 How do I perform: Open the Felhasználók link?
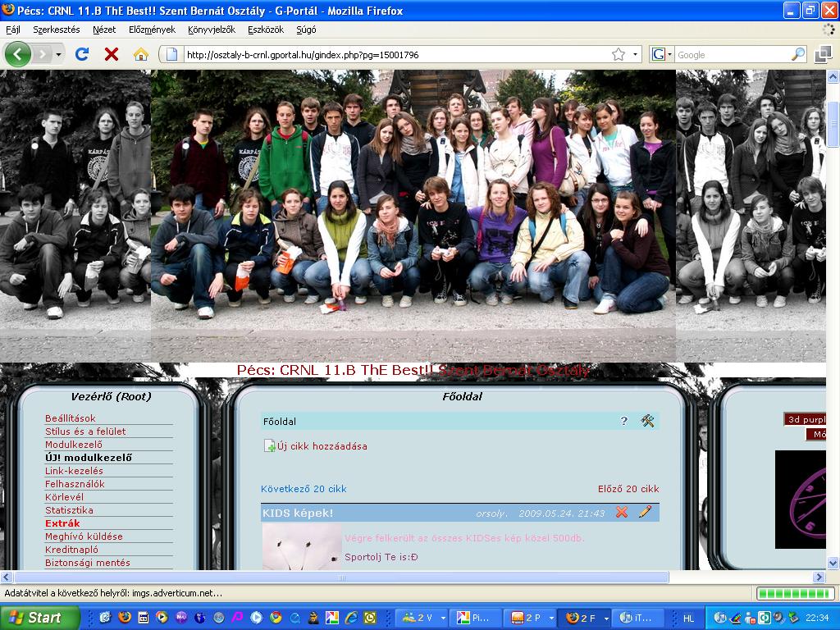pos(75,484)
